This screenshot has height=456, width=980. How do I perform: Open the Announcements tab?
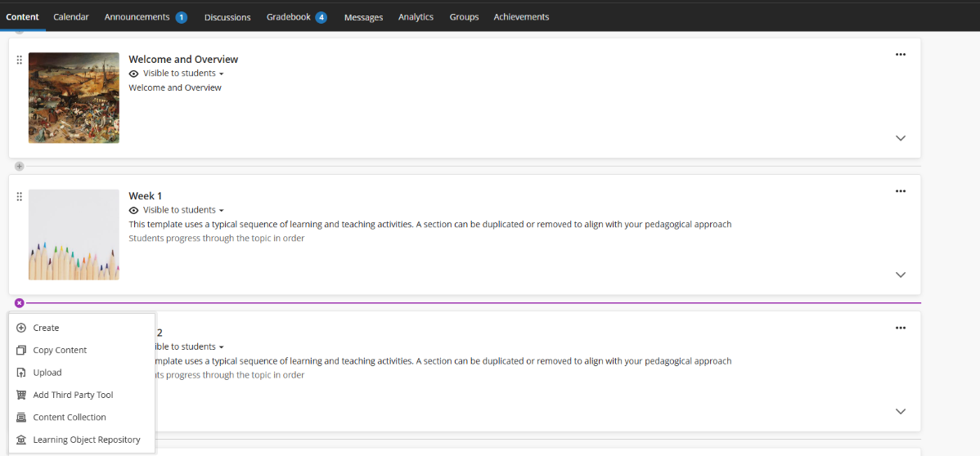coord(137,17)
